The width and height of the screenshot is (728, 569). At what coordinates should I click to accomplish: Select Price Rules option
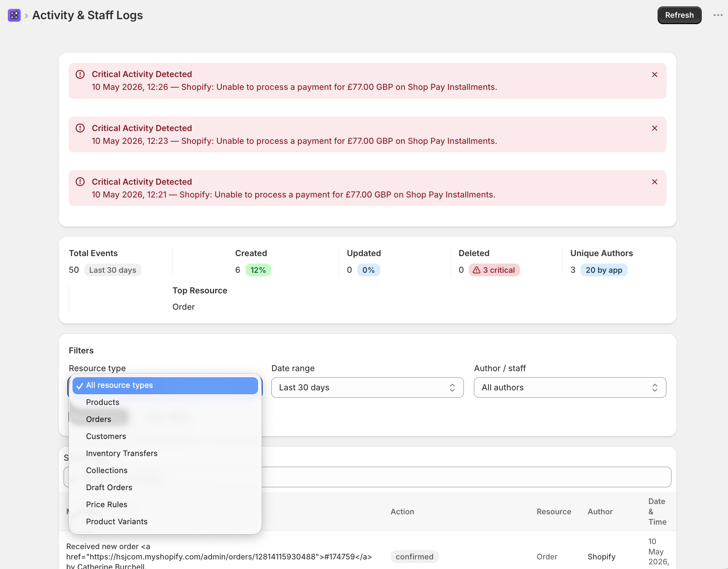click(165, 505)
